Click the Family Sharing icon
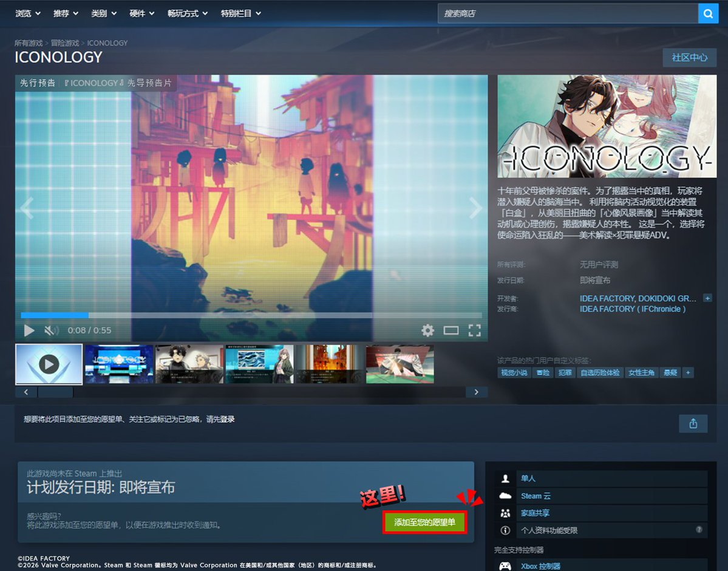 [505, 513]
